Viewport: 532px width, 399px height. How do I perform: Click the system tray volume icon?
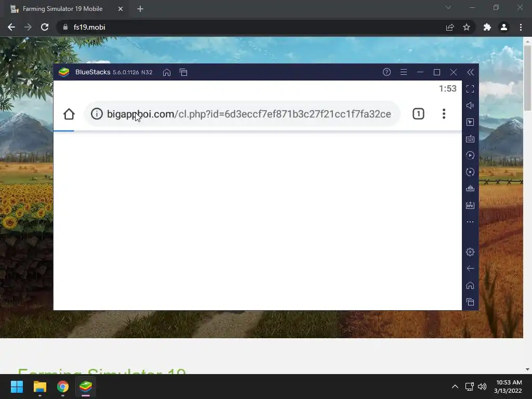click(x=482, y=387)
